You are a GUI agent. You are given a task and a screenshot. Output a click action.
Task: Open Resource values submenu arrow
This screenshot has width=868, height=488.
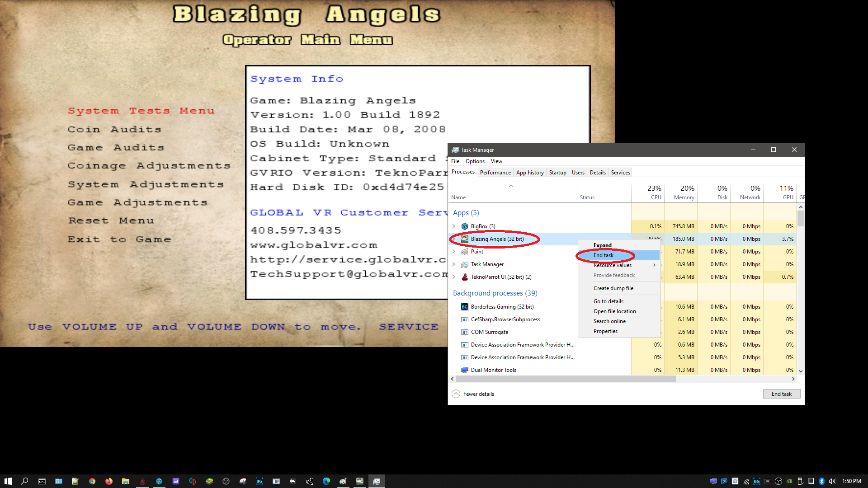coord(654,265)
